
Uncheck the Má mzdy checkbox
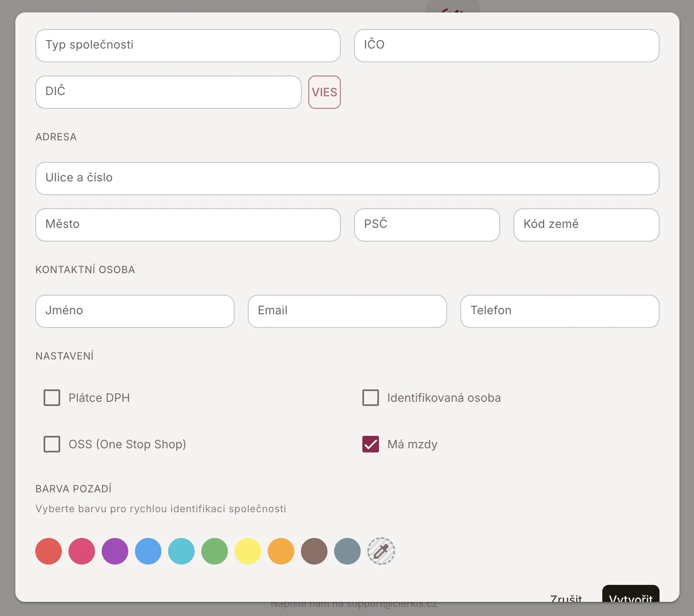tap(371, 444)
